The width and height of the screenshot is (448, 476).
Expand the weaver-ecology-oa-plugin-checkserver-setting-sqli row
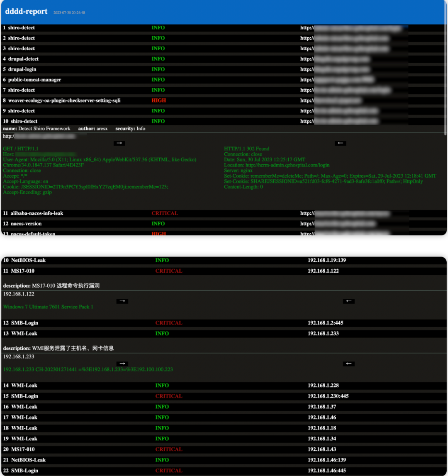pos(223,100)
